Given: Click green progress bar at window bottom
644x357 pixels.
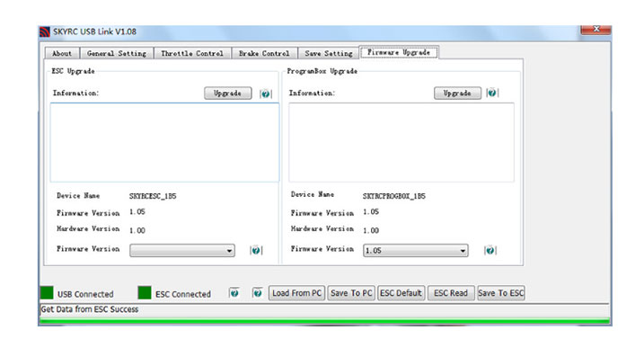Looking at the screenshot, I should click(324, 321).
